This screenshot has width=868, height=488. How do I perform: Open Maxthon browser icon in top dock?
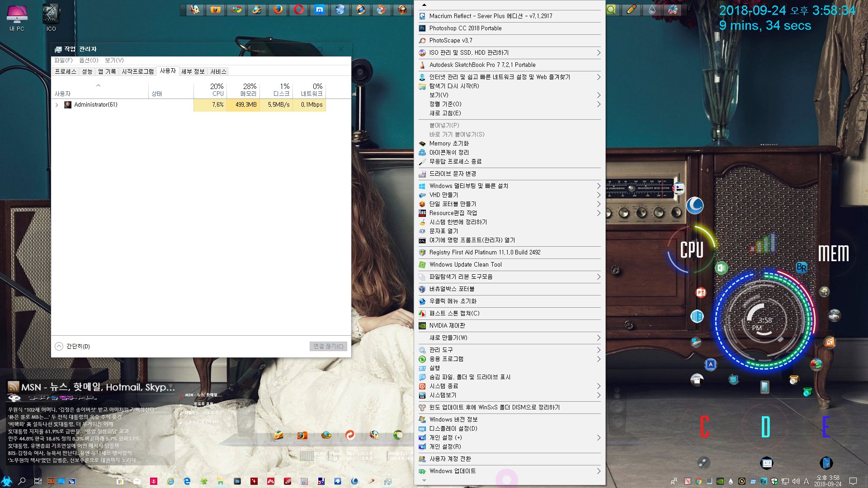(319, 9)
